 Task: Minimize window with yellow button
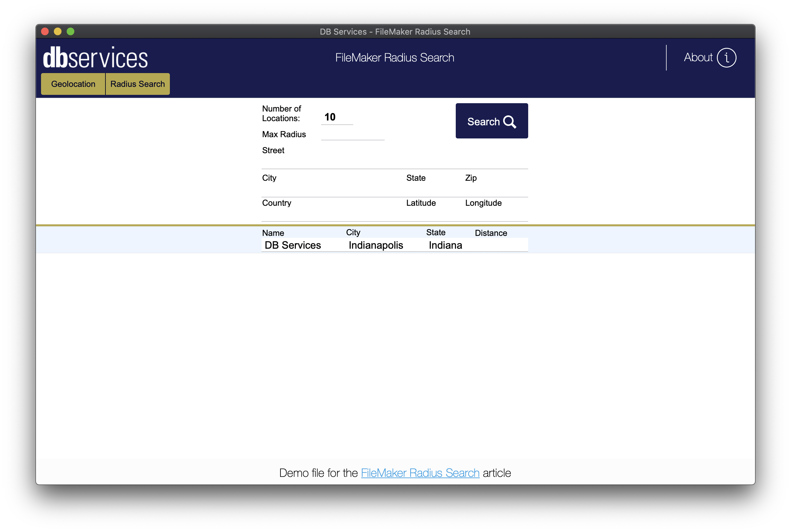pos(58,31)
